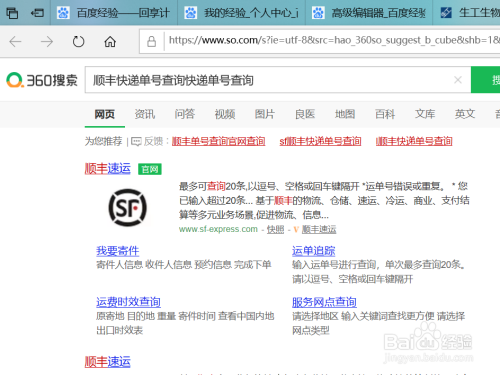This screenshot has width=500, height=375.
Task: Click the browser forward arrow
Action: [47, 42]
